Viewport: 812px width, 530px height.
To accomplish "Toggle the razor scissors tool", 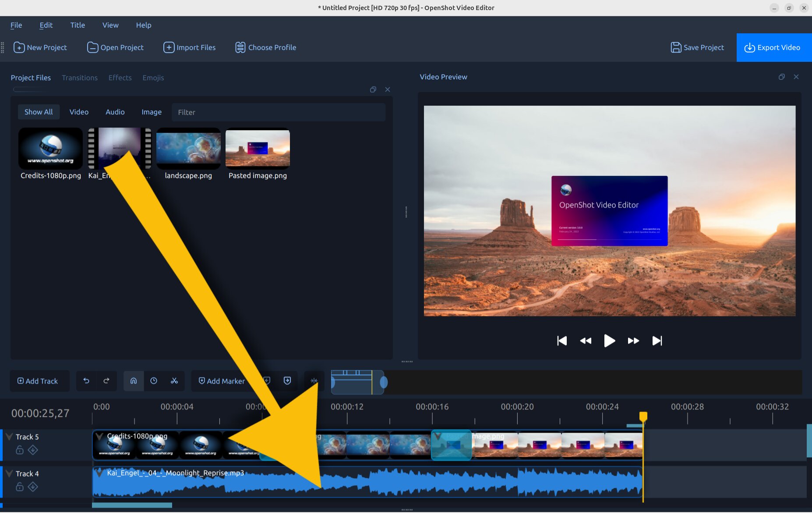I will 174,381.
